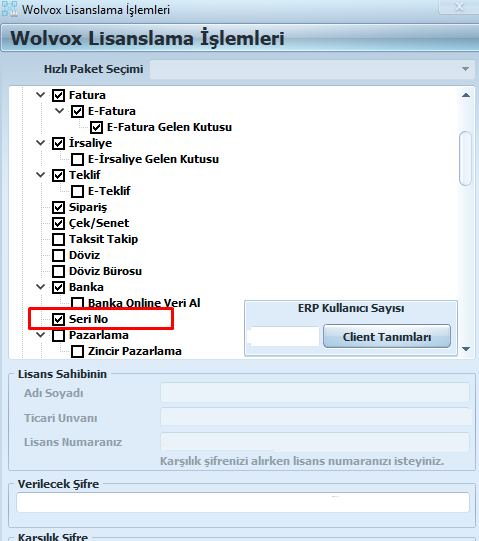The height and width of the screenshot is (541, 479).
Task: Click the module list scroll-up arrow
Action: coord(466,95)
